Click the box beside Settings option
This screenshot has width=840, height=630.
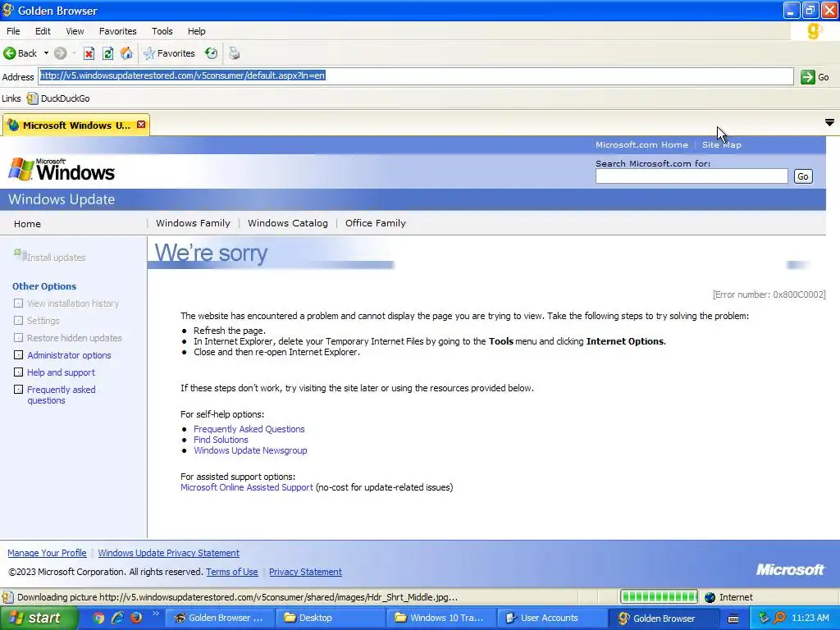point(18,321)
